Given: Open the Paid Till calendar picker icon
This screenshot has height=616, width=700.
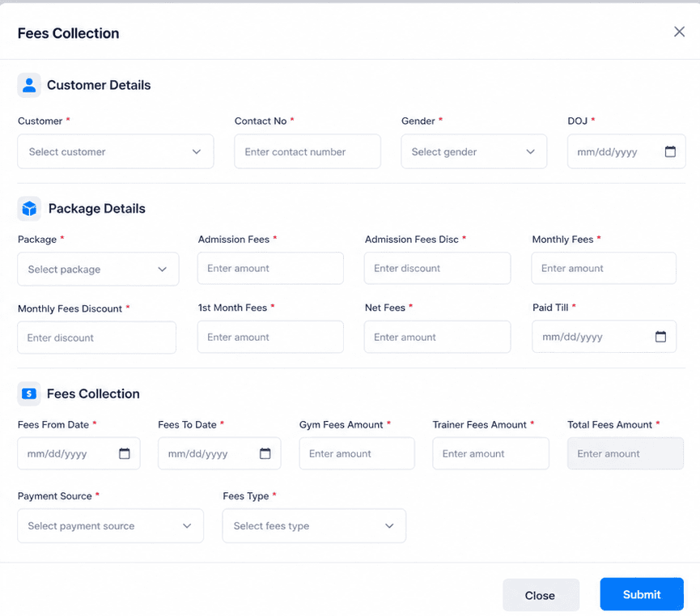Looking at the screenshot, I should click(x=660, y=337).
